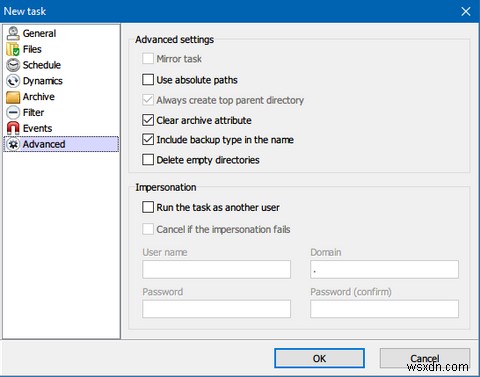
Task: Uncheck Clear archive attribute
Action: point(148,120)
